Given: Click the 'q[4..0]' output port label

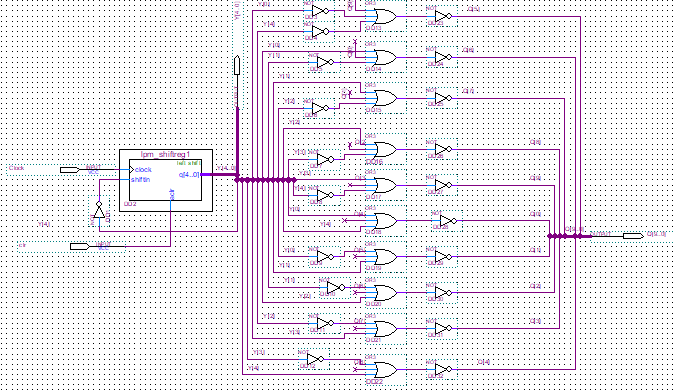Looking at the screenshot, I should [x=189, y=175].
